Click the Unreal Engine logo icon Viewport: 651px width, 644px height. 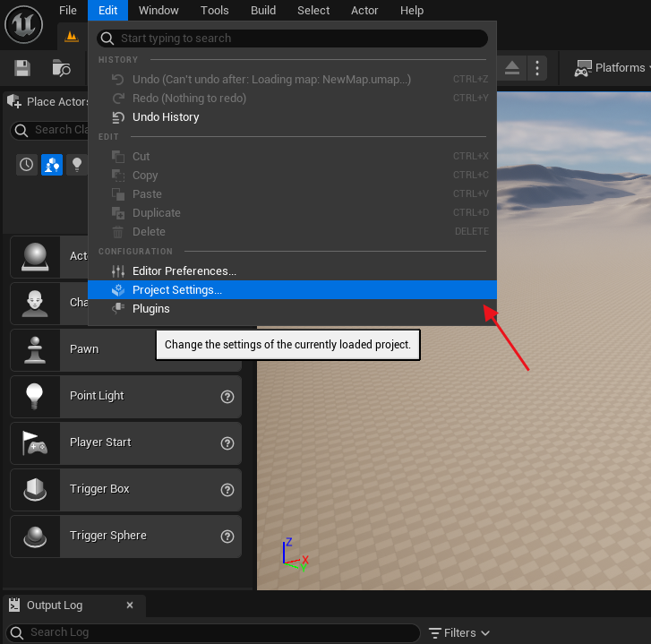23,23
